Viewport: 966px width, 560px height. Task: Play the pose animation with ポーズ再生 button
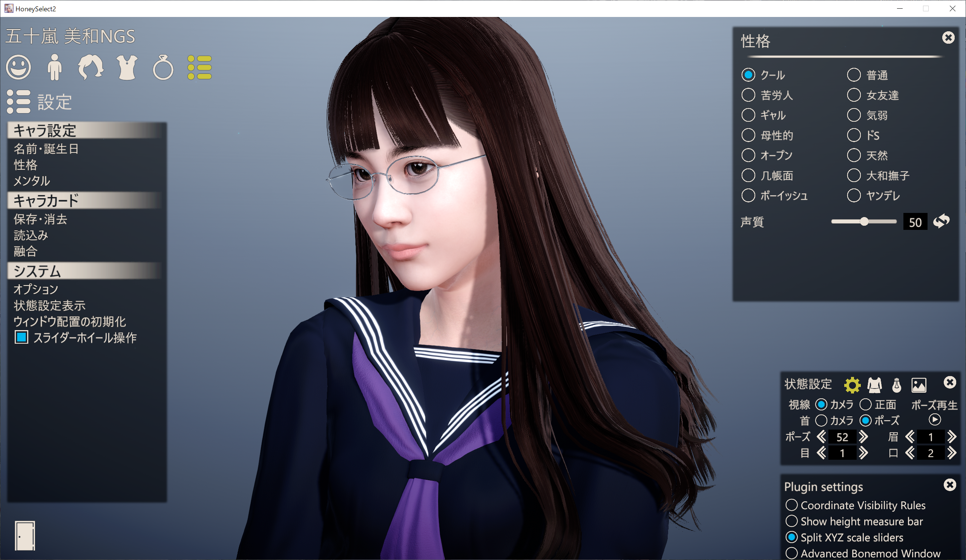[x=935, y=420]
